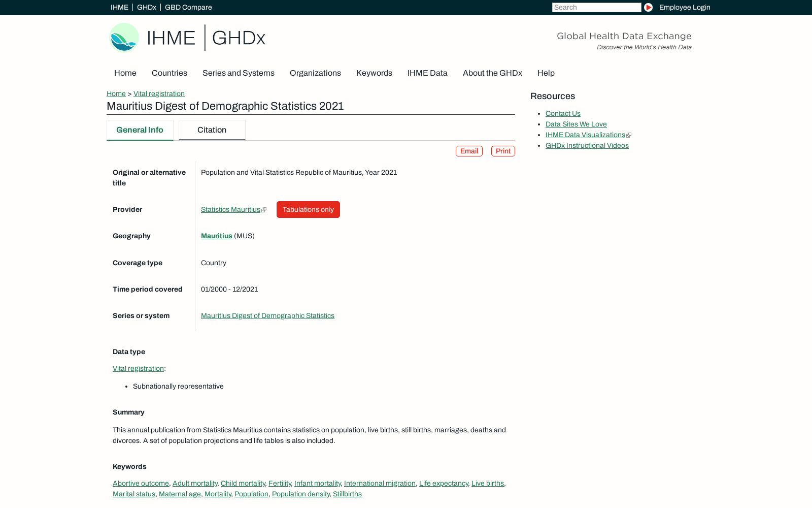
Task: Go to the Home menu item
Action: 125,73
